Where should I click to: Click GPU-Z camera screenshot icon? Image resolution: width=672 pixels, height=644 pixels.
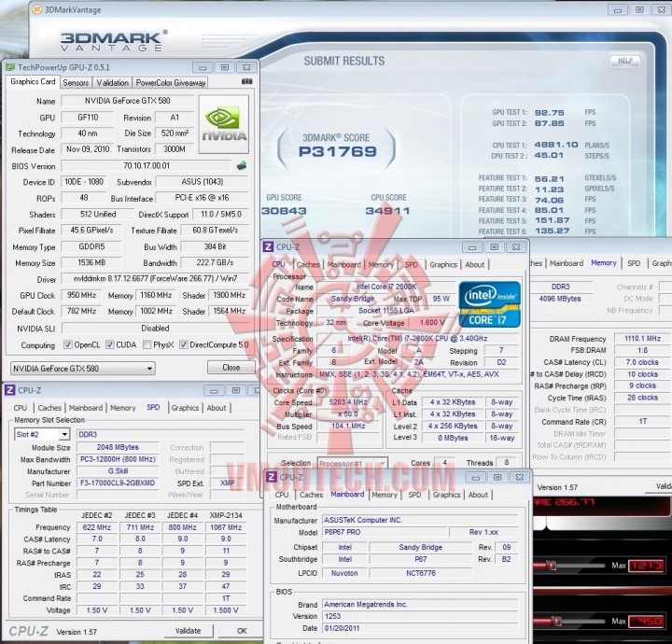pos(246,81)
